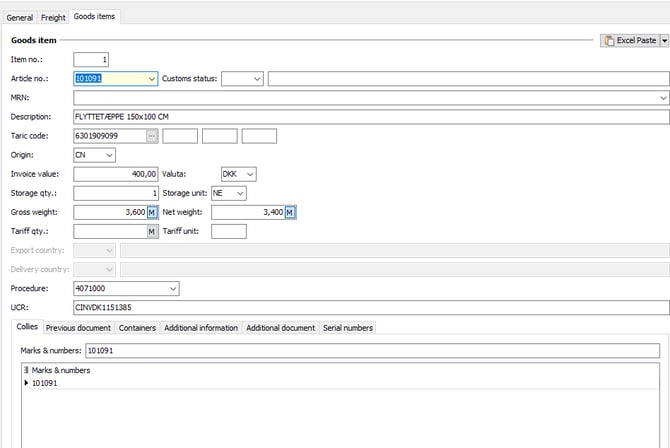Screen dimensions: 670x448
Task: Open the Serial numbers tab
Action: coord(347,327)
